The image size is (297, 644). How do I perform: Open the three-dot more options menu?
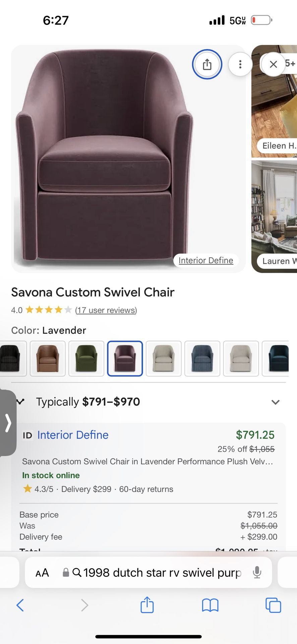(x=240, y=64)
